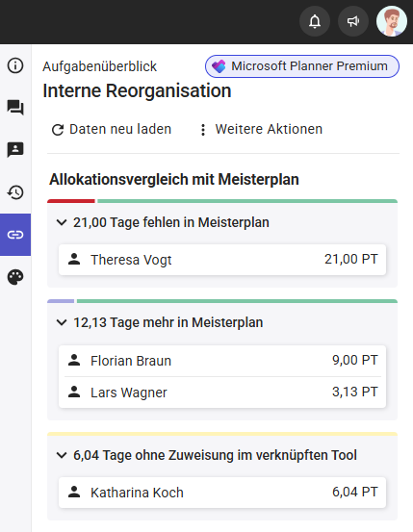Select the Florian Braun row
The image size is (413, 532).
tap(222, 361)
